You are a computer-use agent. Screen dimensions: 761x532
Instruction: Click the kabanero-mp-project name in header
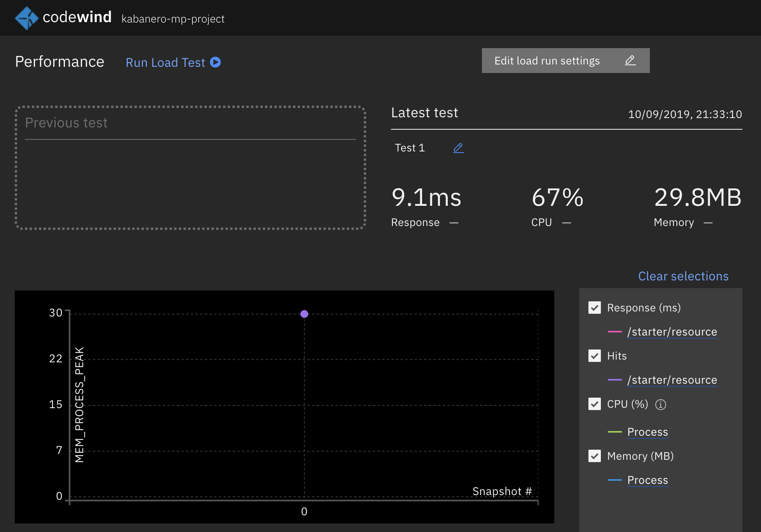173,19
